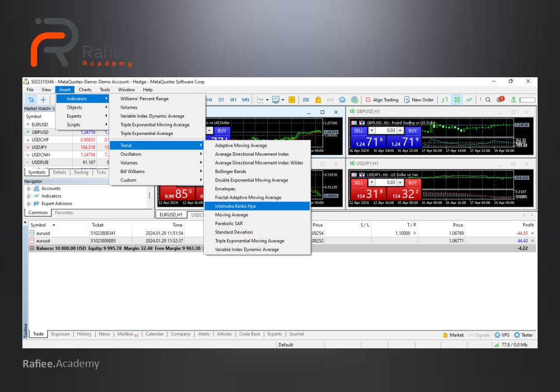
Task: Choose Parabolic SAR indicator
Action: pos(257,223)
